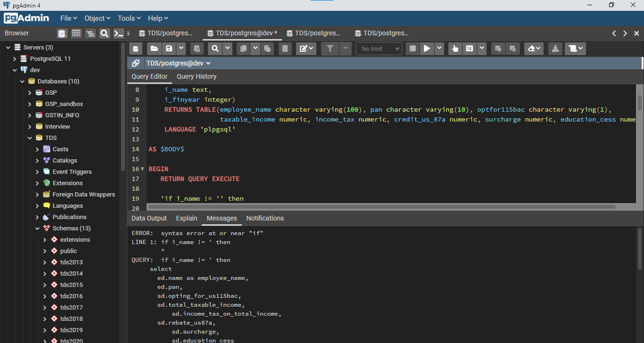
Task: Open the Find options dropdown arrow
Action: click(227, 49)
